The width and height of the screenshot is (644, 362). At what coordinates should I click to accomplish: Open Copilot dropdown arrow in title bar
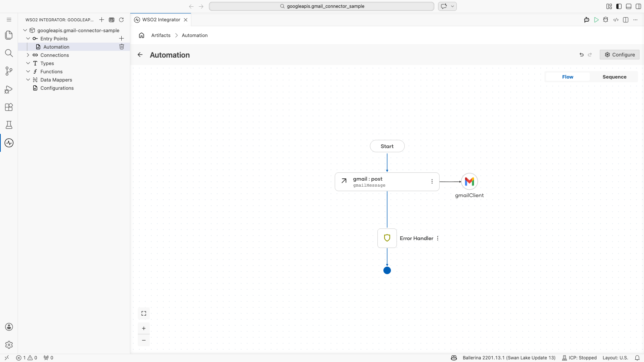point(452,6)
